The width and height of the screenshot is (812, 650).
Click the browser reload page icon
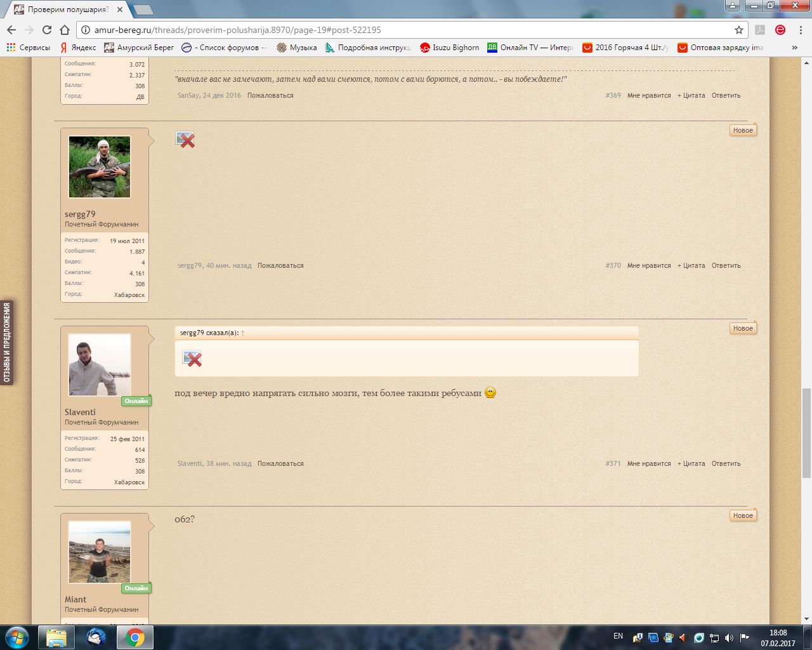[x=46, y=30]
